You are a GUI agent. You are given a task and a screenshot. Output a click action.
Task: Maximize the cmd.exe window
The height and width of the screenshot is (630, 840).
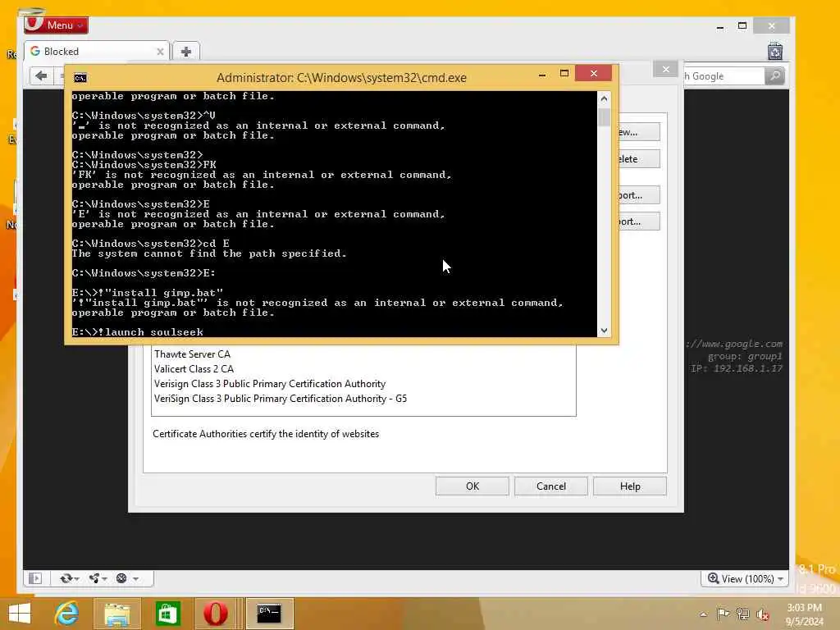564,73
